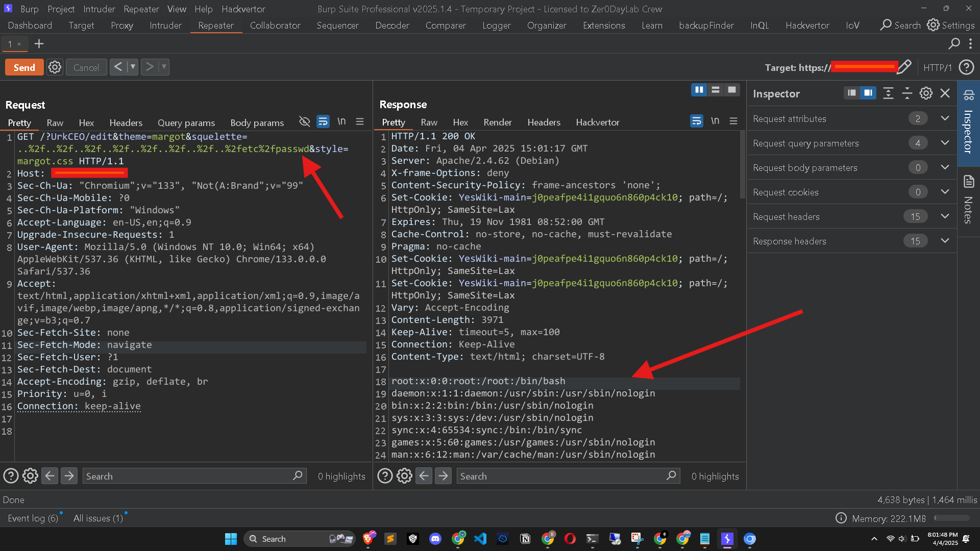Open the memory info icon

[841, 518]
